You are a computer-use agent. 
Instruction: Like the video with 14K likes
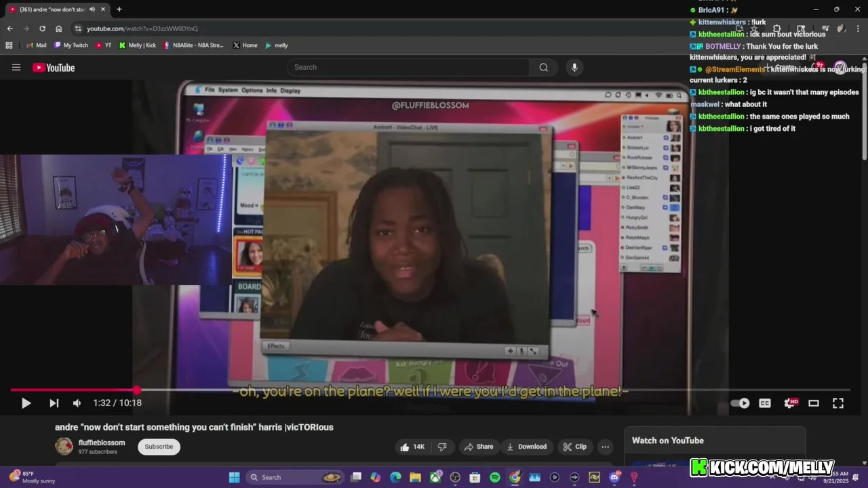coord(412,447)
